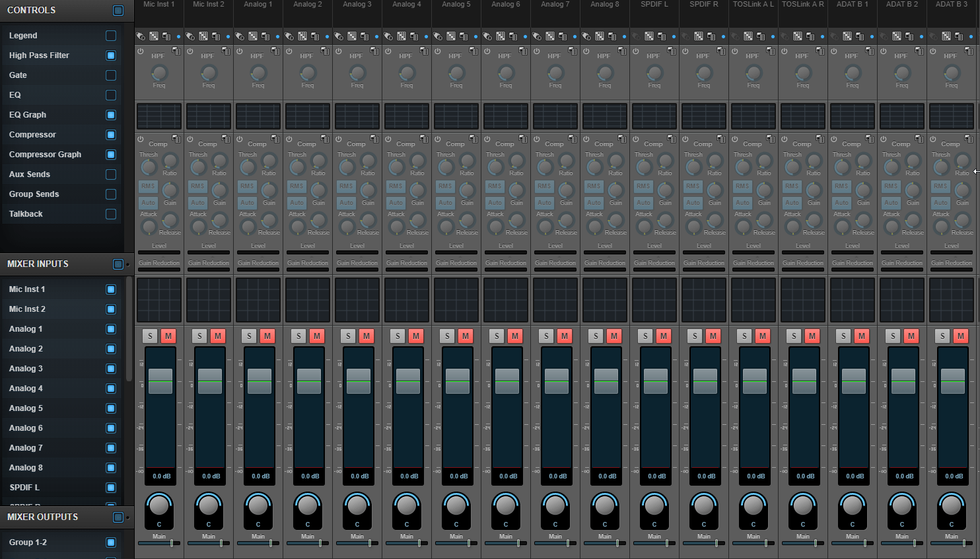The image size is (980, 559).
Task: Click the copy icon on SPDIF L's compressor section
Action: pyautogui.click(x=672, y=139)
